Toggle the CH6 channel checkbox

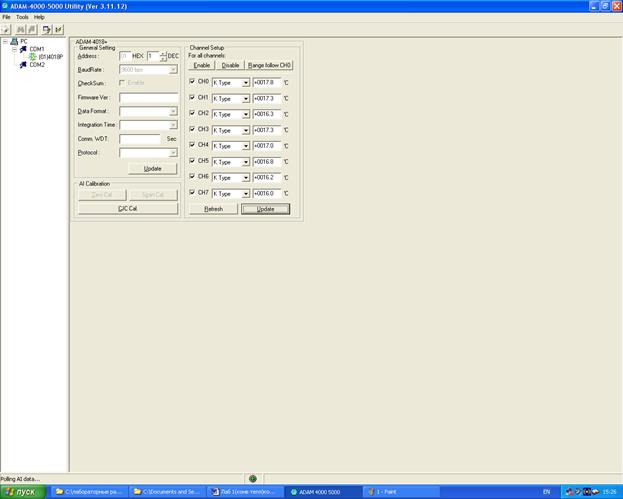pyautogui.click(x=192, y=176)
